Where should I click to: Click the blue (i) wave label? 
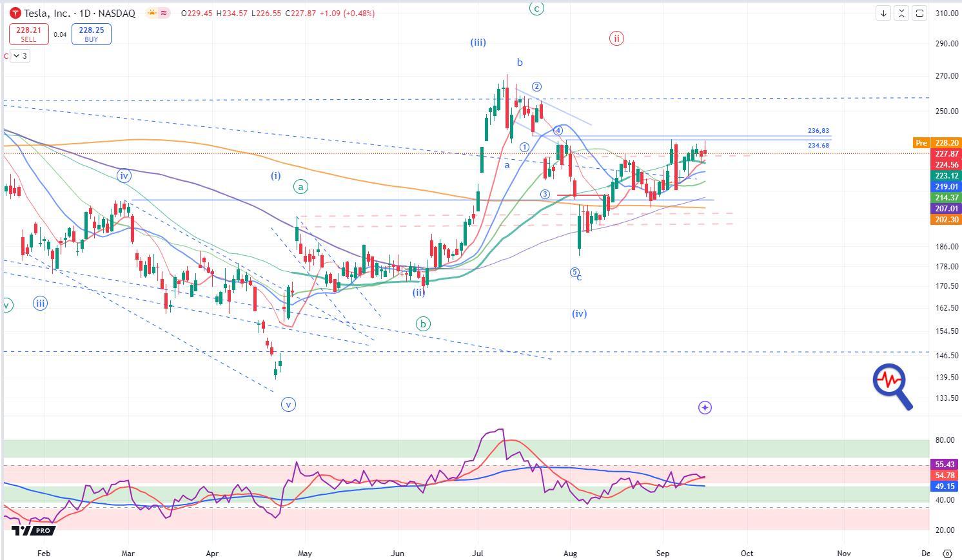point(275,175)
